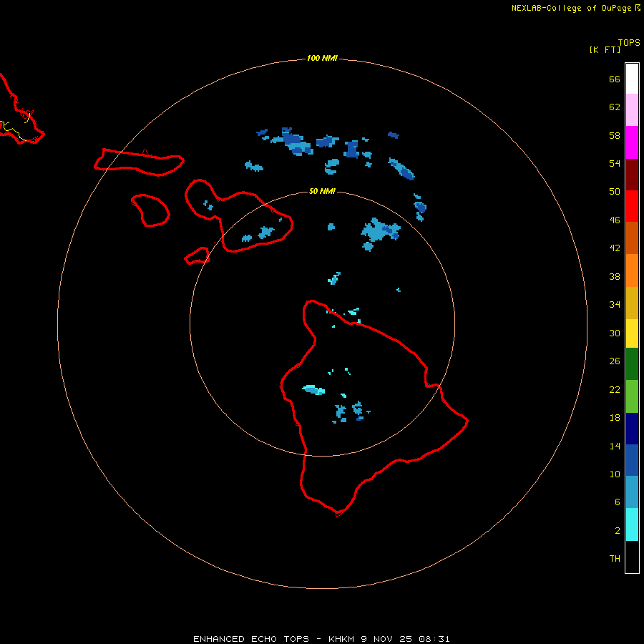
Task: Click the white swatch in the tops legend
Action: pyautogui.click(x=632, y=79)
